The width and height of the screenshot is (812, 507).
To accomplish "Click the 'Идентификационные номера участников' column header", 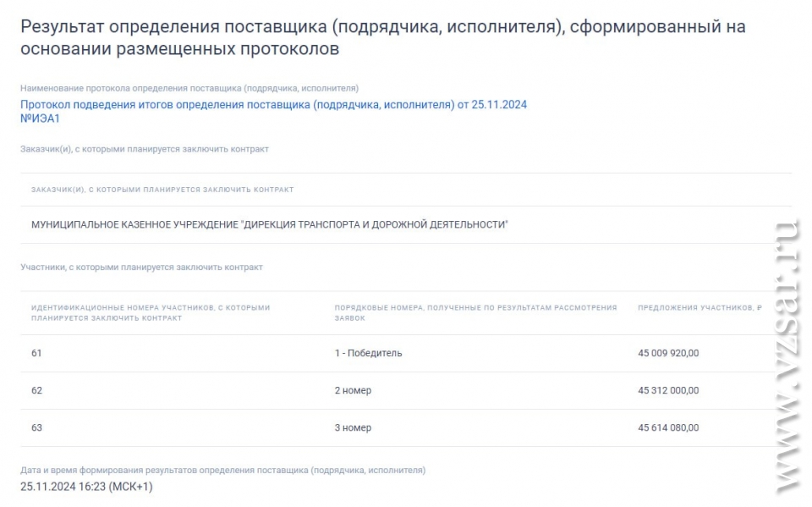I will point(150,313).
